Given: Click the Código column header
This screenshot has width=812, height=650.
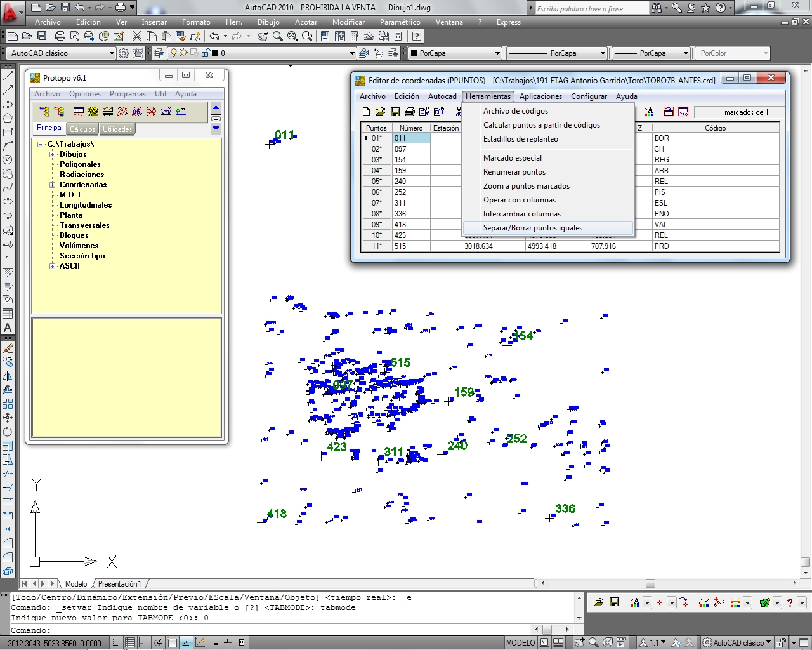Looking at the screenshot, I should pyautogui.click(x=715, y=128).
